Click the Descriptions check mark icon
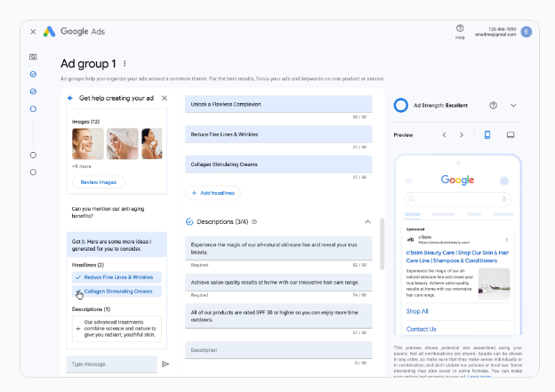Screen dimensions: 555x392 click(x=189, y=222)
